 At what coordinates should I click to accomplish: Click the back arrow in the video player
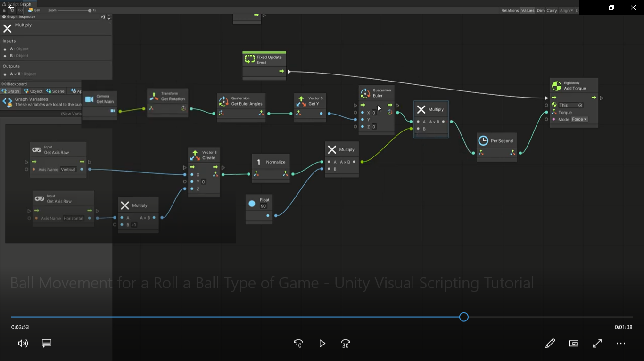click(x=11, y=7)
